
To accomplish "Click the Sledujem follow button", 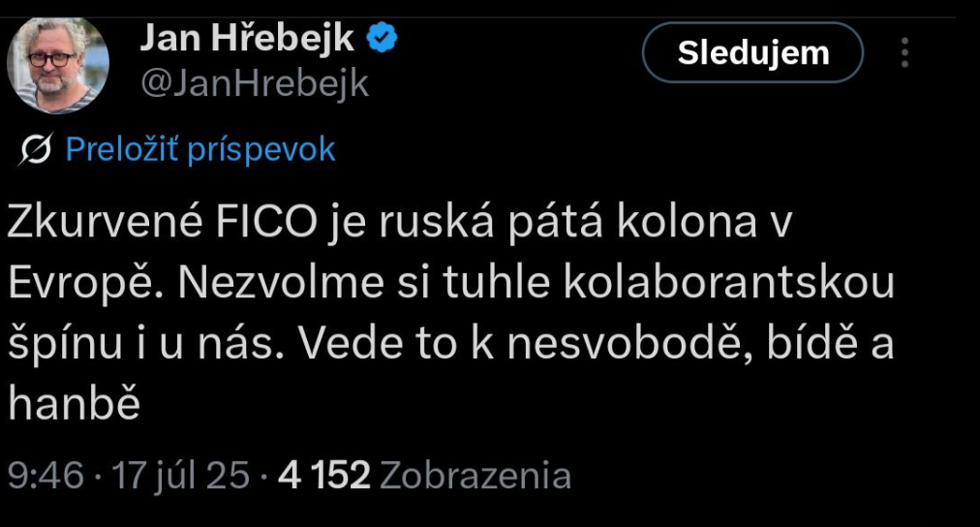I will point(753,52).
